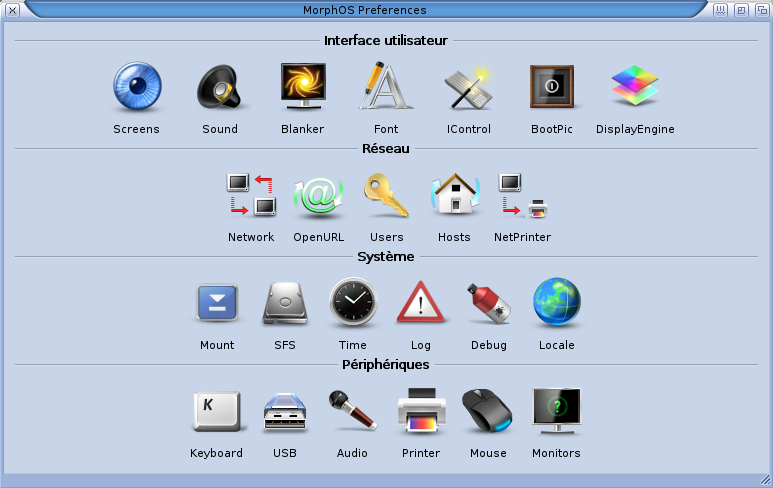Click the OpenURL at-sign icon

coord(318,197)
